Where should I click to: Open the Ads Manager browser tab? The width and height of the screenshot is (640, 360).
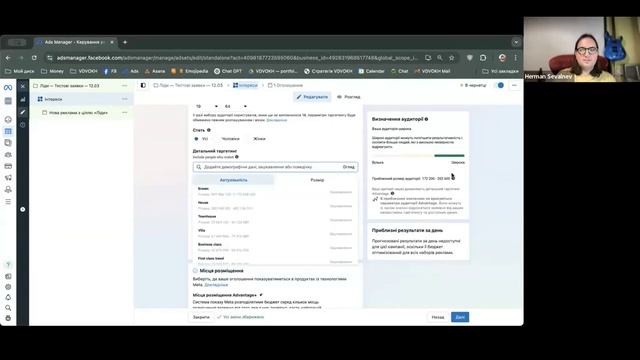tap(75, 42)
